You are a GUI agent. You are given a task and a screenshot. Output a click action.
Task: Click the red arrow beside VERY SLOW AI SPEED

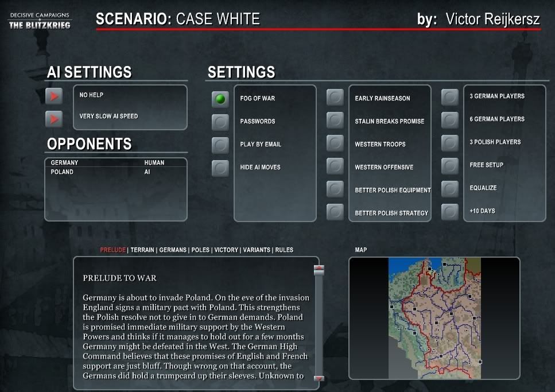click(x=54, y=119)
